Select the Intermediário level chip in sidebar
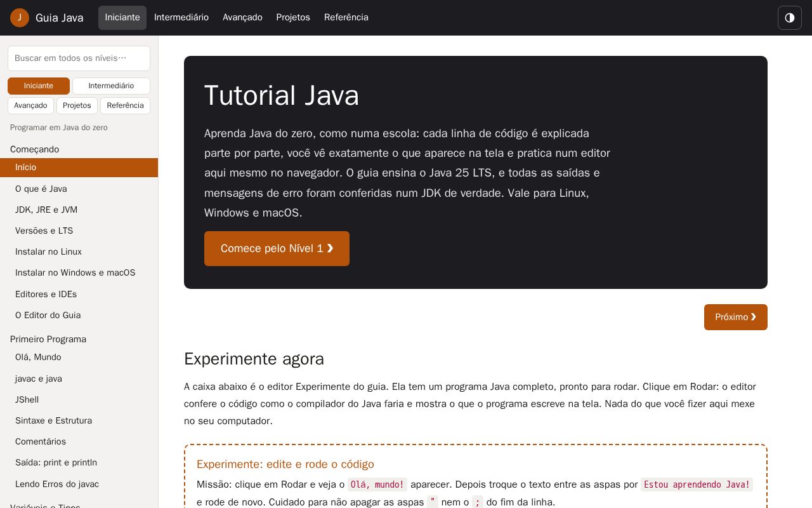 click(111, 86)
